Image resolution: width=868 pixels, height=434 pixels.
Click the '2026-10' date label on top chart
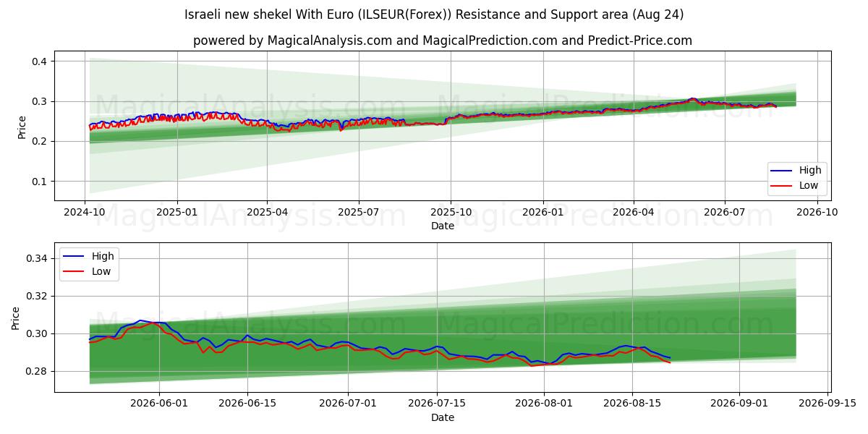coord(816,213)
